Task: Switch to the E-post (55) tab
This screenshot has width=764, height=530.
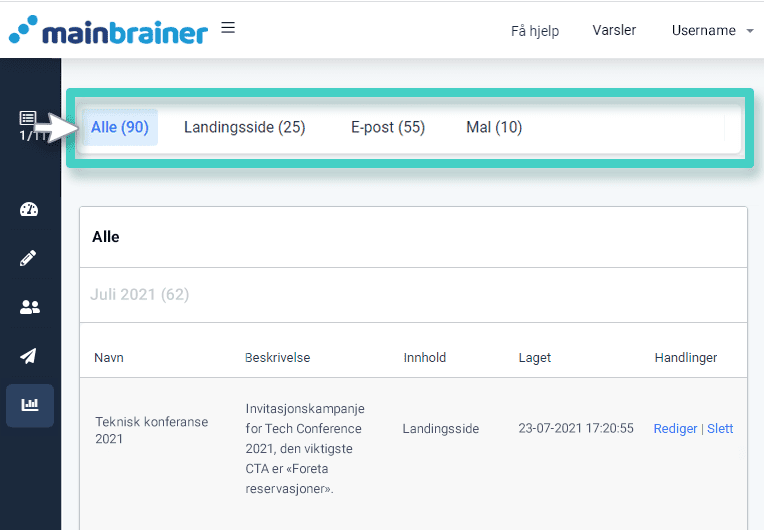Action: click(x=388, y=127)
